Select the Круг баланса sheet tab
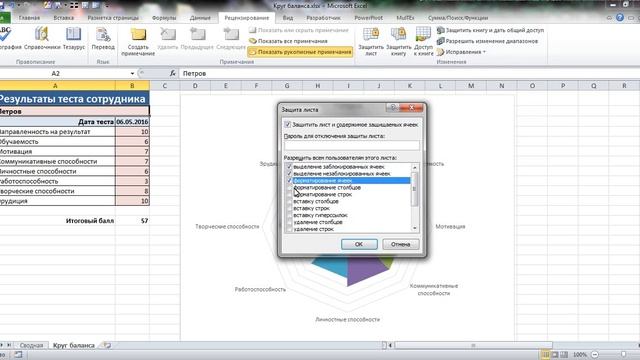 pyautogui.click(x=74, y=345)
